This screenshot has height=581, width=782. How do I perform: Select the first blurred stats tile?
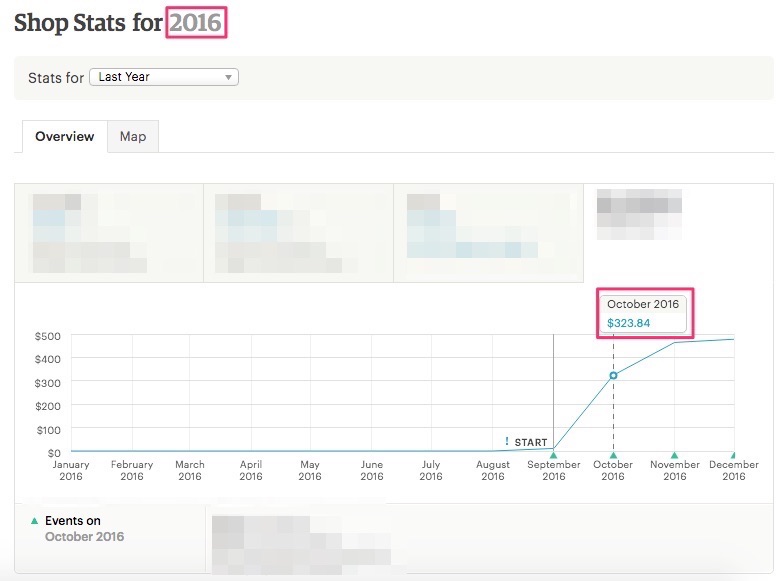pyautogui.click(x=109, y=233)
